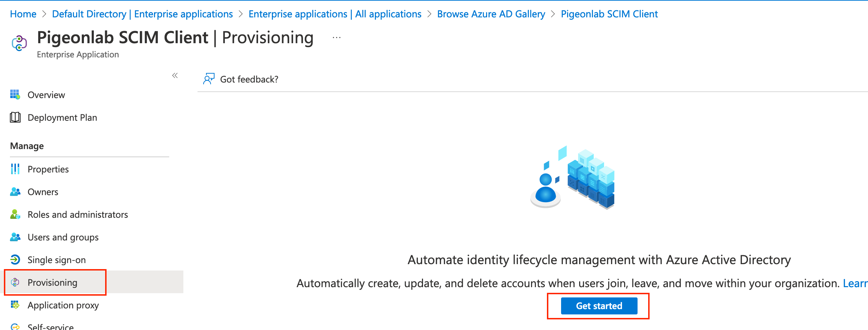Navigate to Home breadcrumb link
The image size is (868, 330).
coord(23,14)
